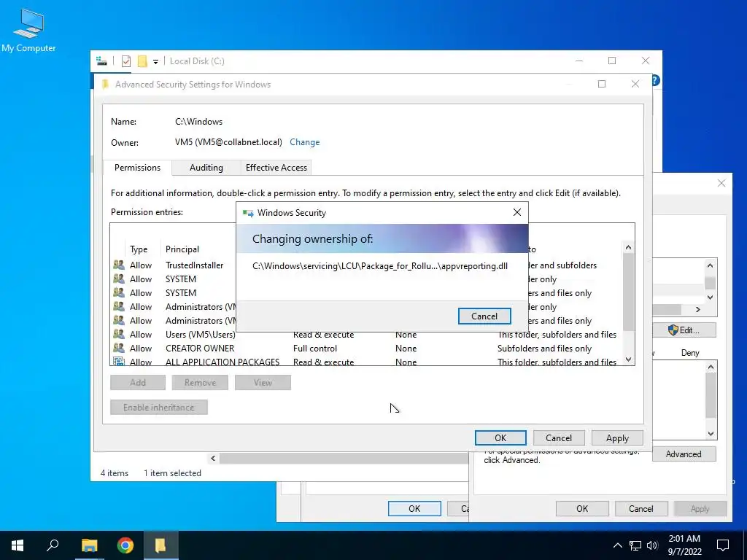Click the Properties checkmark icon in Explorer title bar
The image size is (747, 560).
(126, 61)
